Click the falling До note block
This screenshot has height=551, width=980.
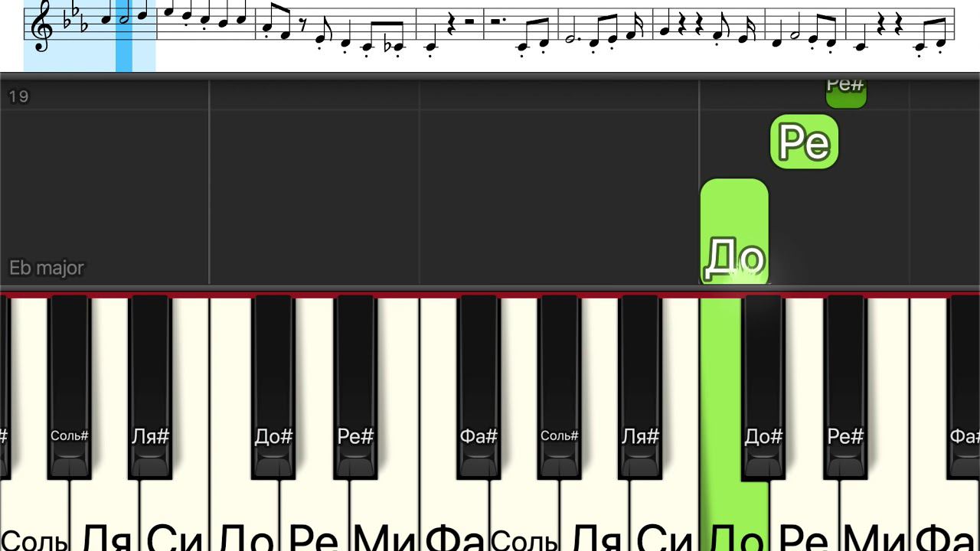pyautogui.click(x=734, y=233)
